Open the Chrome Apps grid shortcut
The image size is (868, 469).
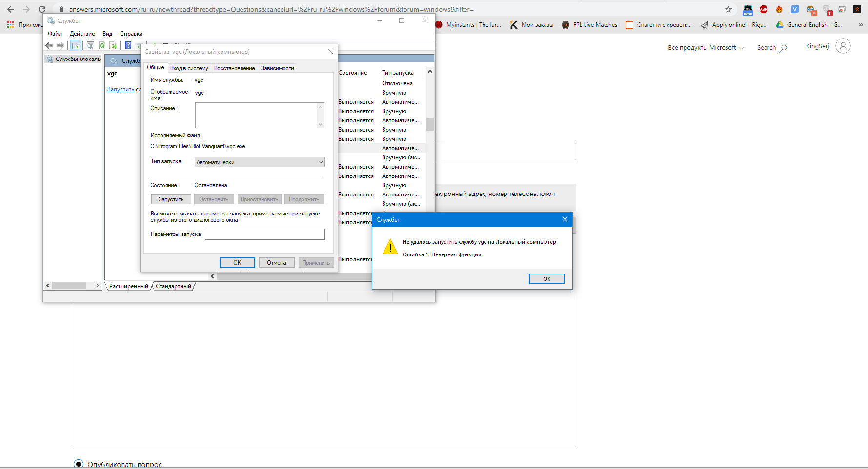[x=10, y=24]
